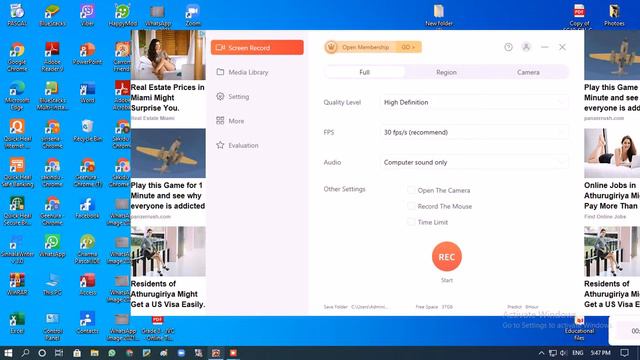Select the Control Panel desktop icon

(x=52, y=326)
